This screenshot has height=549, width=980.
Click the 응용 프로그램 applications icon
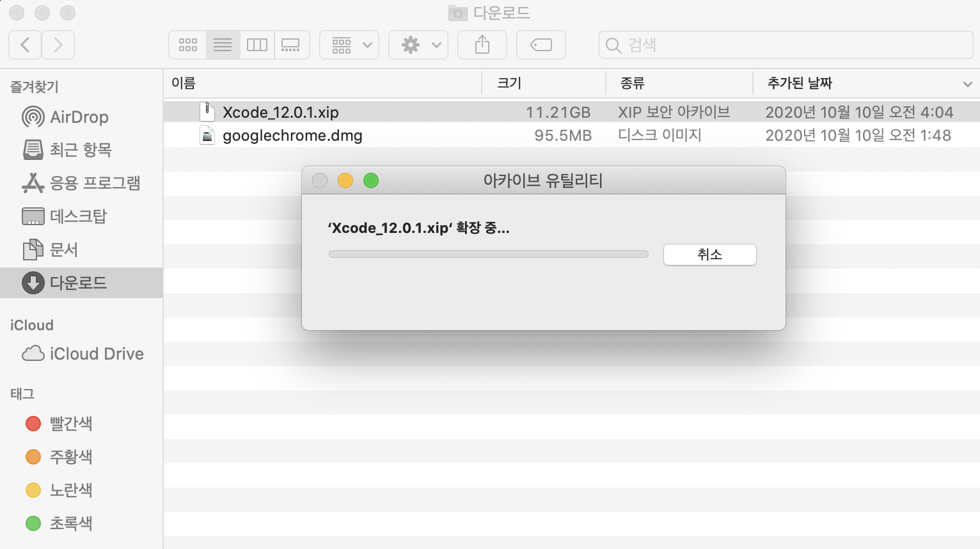(33, 183)
